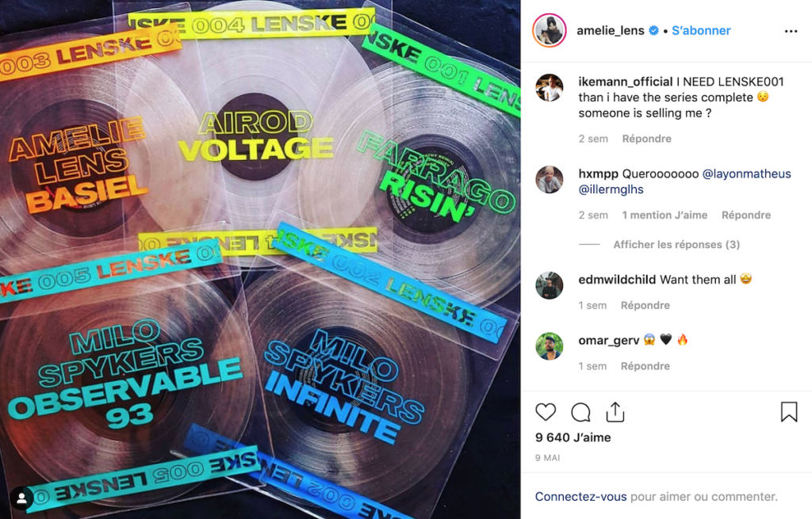Share the post with the upload icon
This screenshot has width=812, height=519.
(615, 412)
